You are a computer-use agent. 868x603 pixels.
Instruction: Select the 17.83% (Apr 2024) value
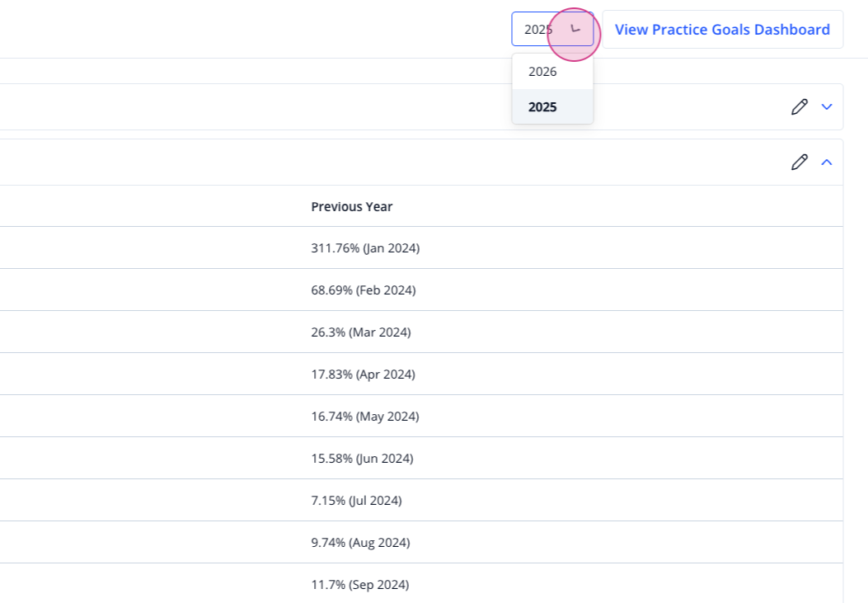364,375
